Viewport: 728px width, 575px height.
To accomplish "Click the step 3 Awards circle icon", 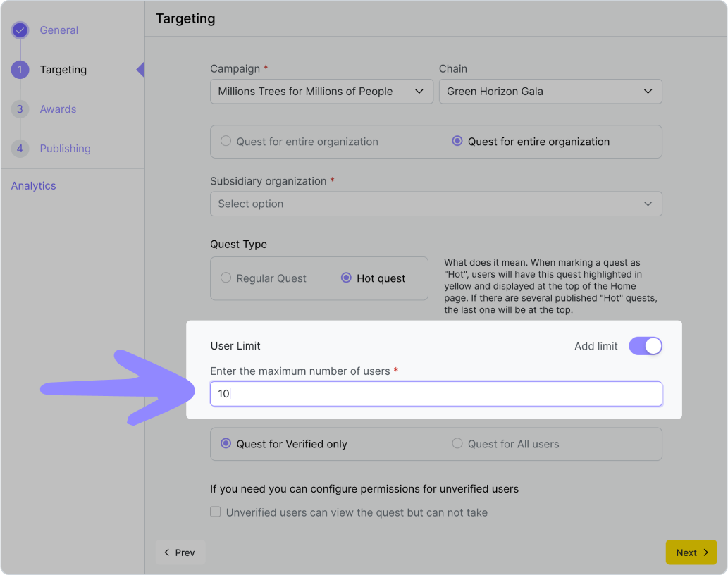I will [x=20, y=109].
